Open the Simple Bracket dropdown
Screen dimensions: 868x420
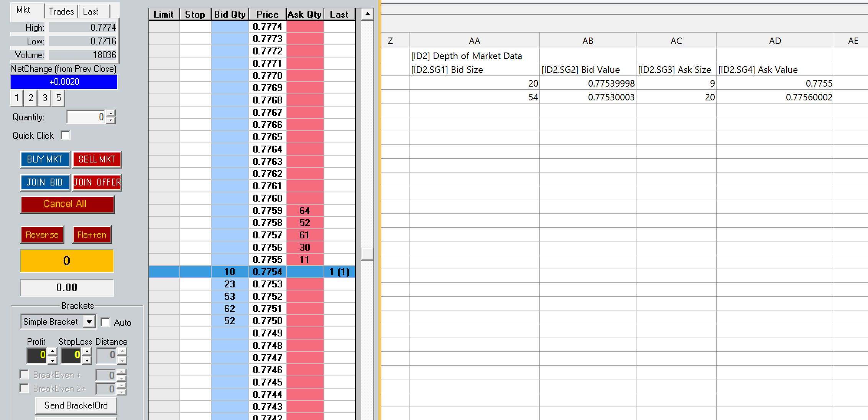pyautogui.click(x=89, y=322)
